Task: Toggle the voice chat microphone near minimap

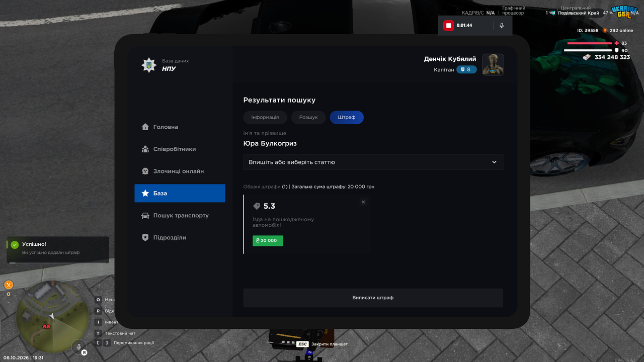Action: coord(78,347)
